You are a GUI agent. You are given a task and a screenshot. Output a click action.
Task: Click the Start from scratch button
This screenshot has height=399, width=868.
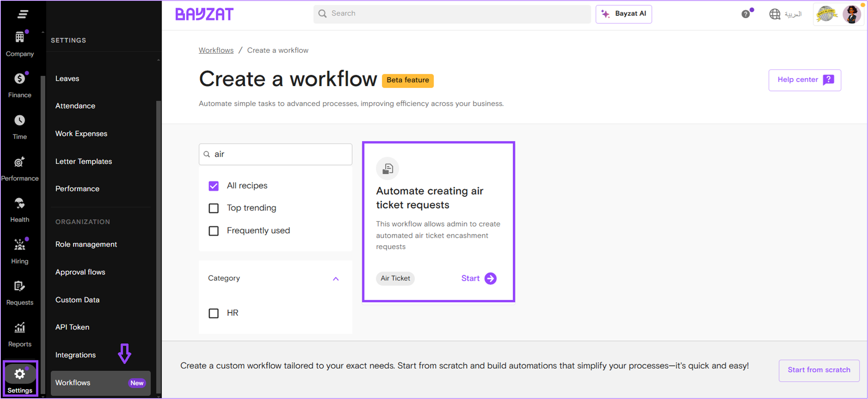[x=819, y=370]
